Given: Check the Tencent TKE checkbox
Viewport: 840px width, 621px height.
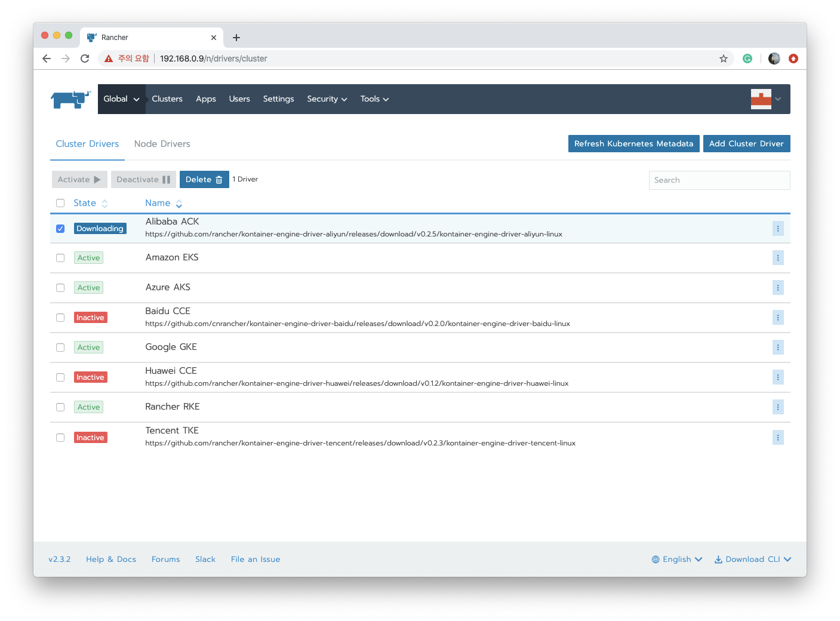Looking at the screenshot, I should [60, 438].
